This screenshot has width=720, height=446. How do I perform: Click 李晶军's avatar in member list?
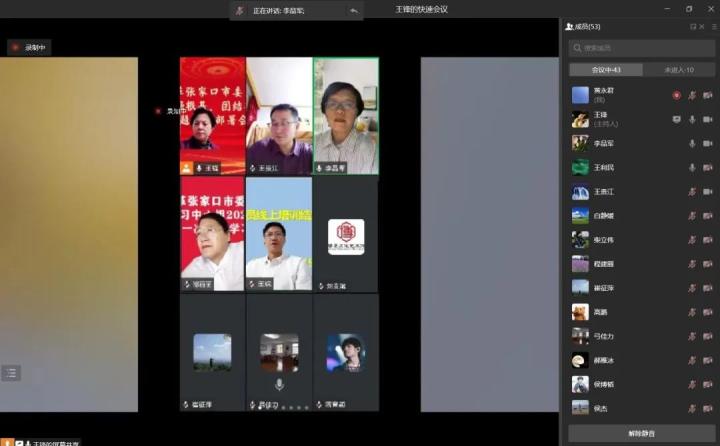[580, 143]
